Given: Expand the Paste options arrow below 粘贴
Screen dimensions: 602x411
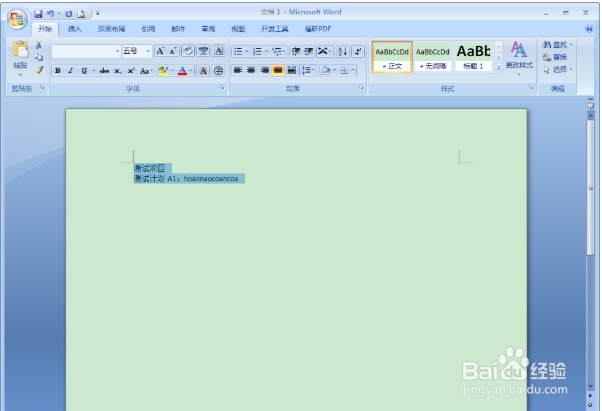Looking at the screenshot, I should point(20,74).
